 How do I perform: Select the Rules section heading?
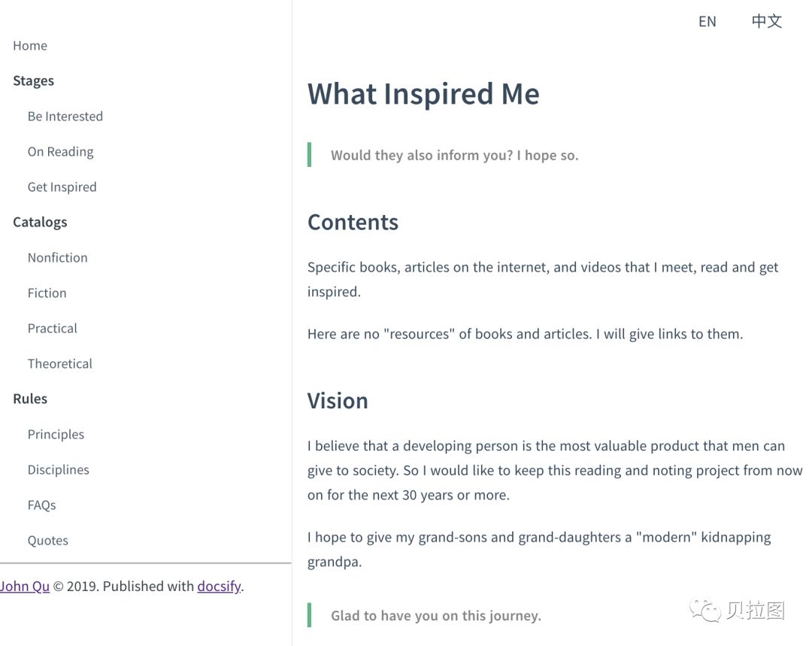click(x=30, y=399)
